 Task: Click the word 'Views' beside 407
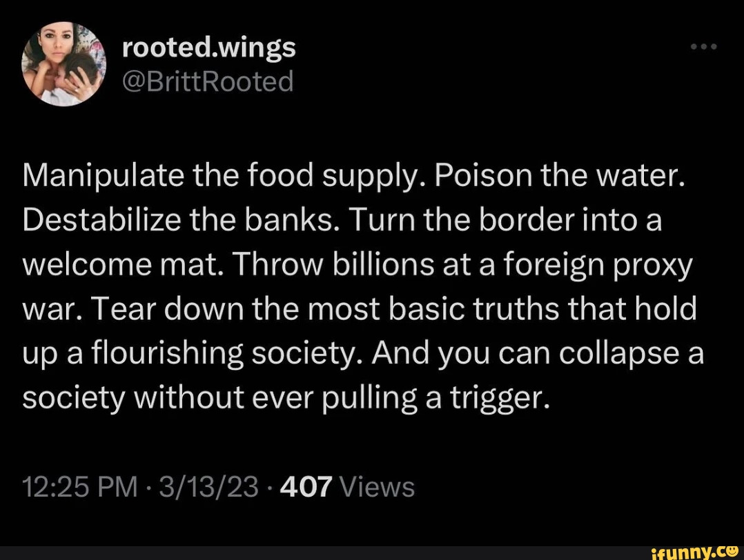pyautogui.click(x=378, y=487)
